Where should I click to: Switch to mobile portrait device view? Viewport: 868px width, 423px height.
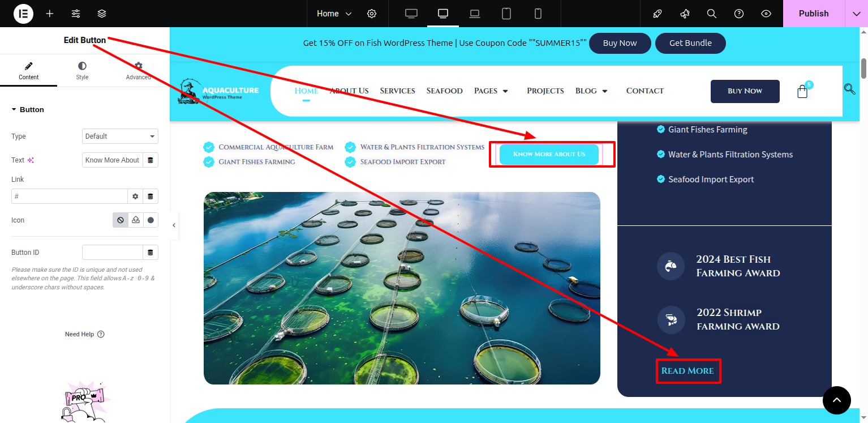pyautogui.click(x=538, y=14)
